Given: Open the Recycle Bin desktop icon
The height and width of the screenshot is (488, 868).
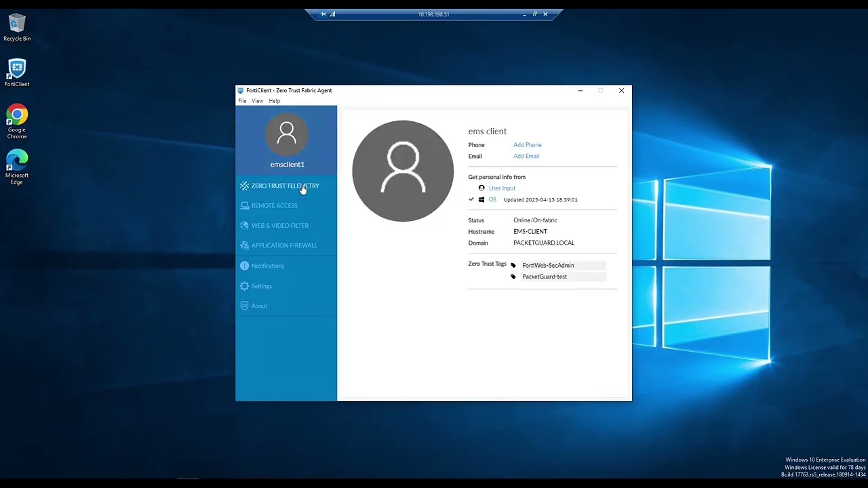Looking at the screenshot, I should point(17,27).
